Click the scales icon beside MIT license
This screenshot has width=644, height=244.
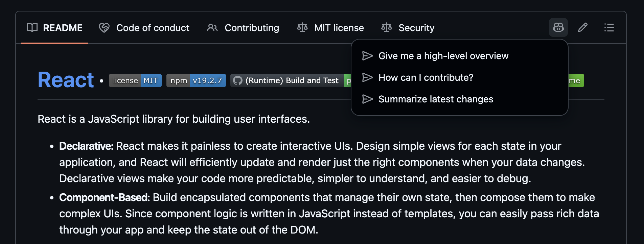tap(302, 28)
